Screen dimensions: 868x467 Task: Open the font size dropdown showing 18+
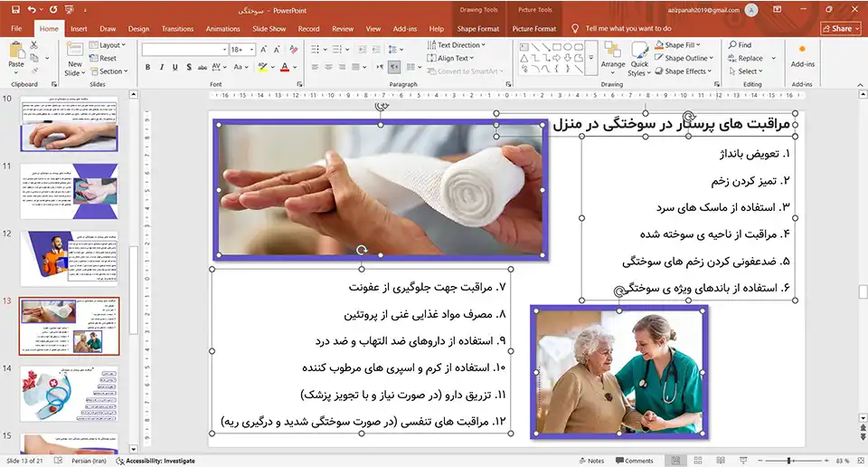pyautogui.click(x=242, y=49)
